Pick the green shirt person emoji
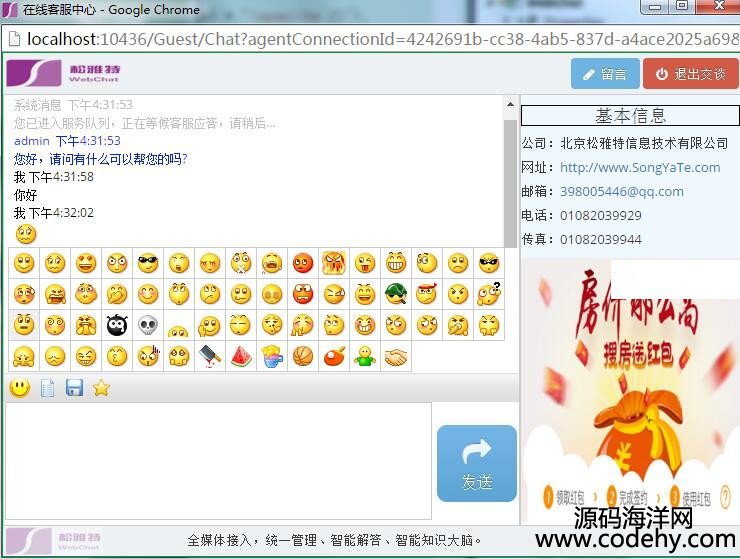 pyautogui.click(x=364, y=357)
